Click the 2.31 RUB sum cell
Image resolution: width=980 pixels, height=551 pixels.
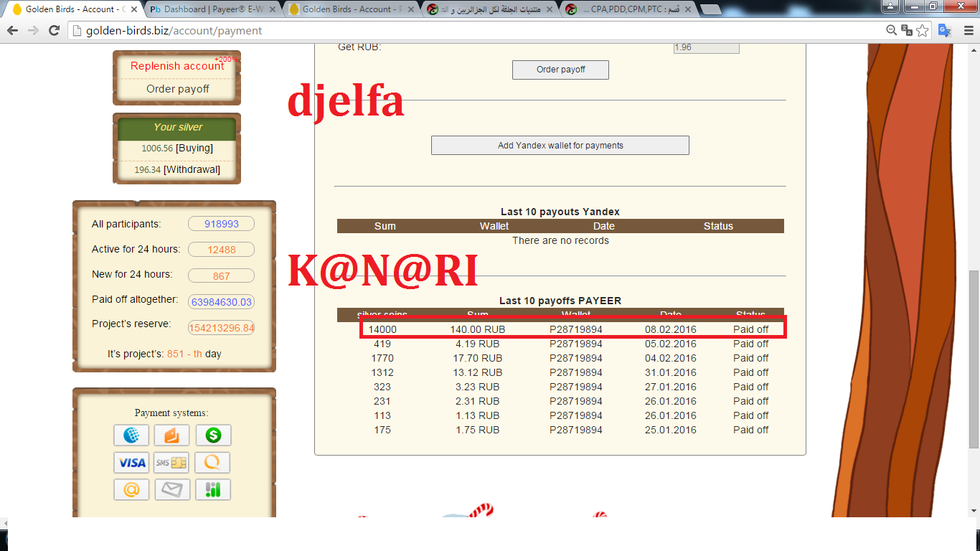point(477,401)
